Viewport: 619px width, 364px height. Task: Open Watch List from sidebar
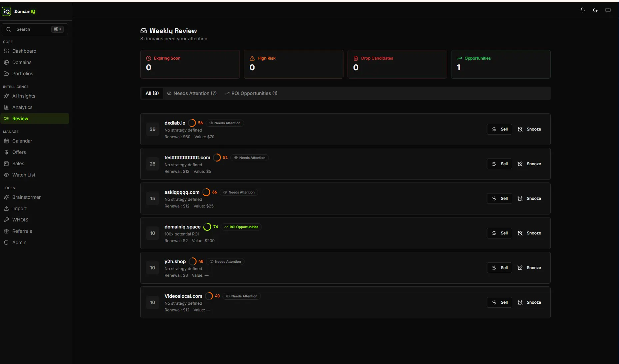coord(35,175)
